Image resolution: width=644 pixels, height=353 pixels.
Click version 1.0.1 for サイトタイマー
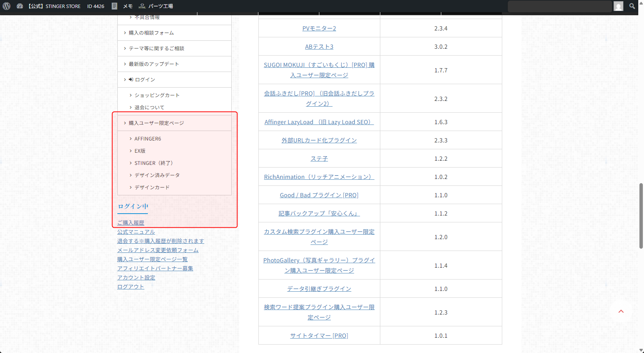(x=441, y=335)
